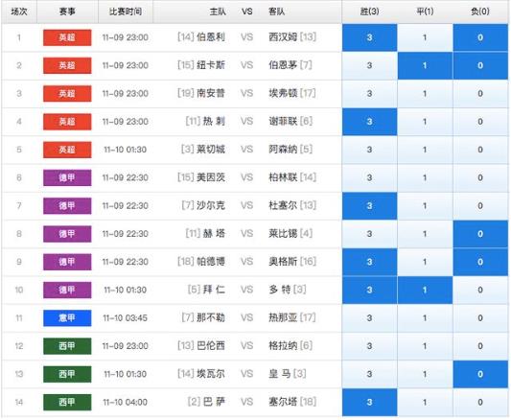511x420 pixels.
Task: Click match time 11-10 04:00
Action: point(126,402)
